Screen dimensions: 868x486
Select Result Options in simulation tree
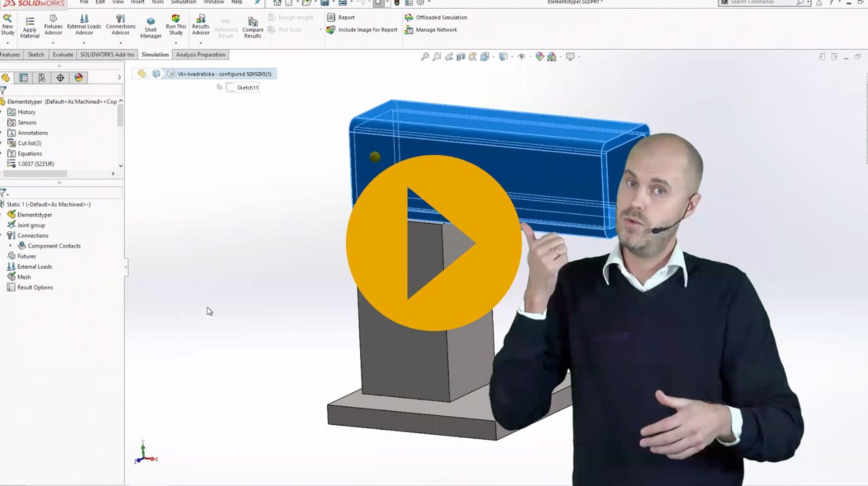click(x=35, y=288)
